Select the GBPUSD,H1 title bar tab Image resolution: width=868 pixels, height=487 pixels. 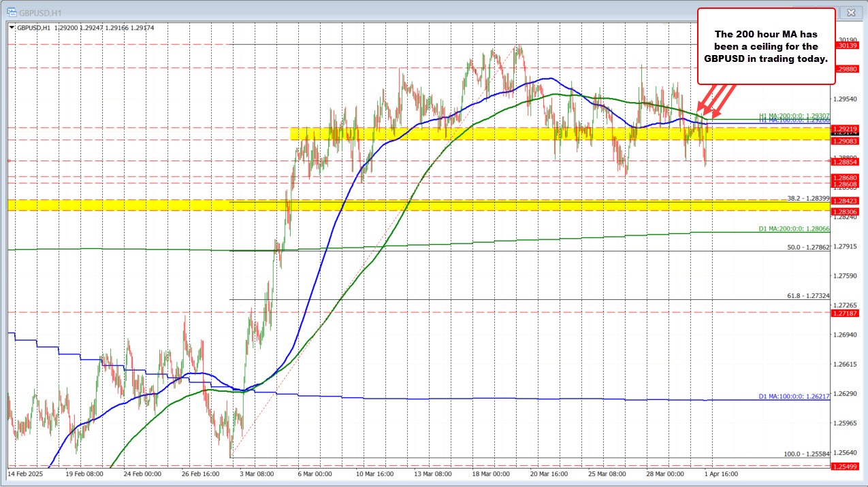(x=41, y=12)
